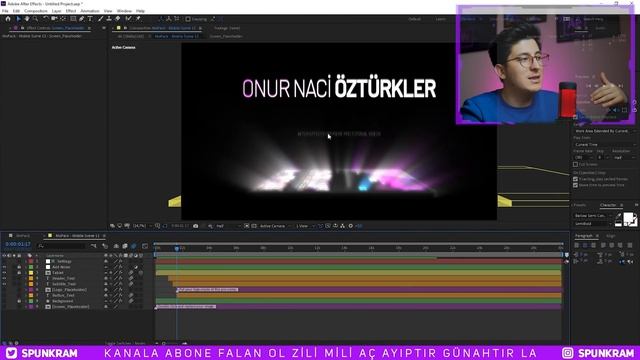Open the Animation menu

click(90, 11)
